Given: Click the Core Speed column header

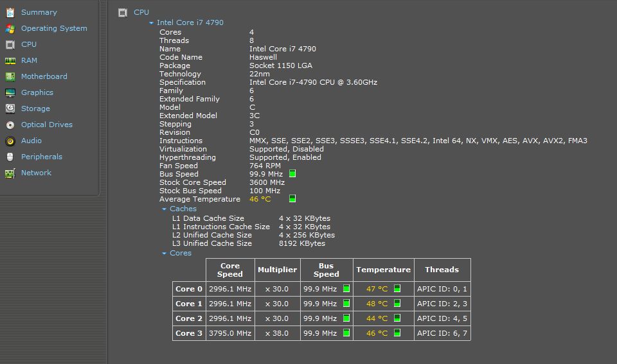Looking at the screenshot, I should tap(230, 270).
